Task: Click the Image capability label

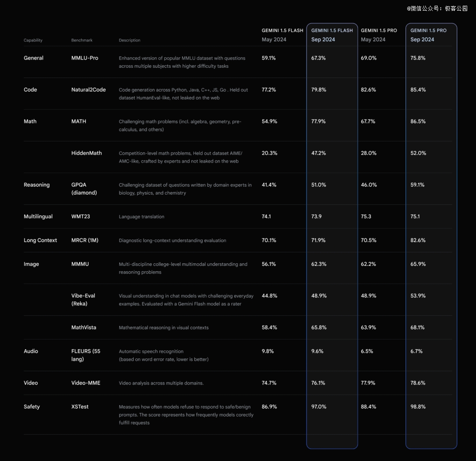Action: (31, 264)
